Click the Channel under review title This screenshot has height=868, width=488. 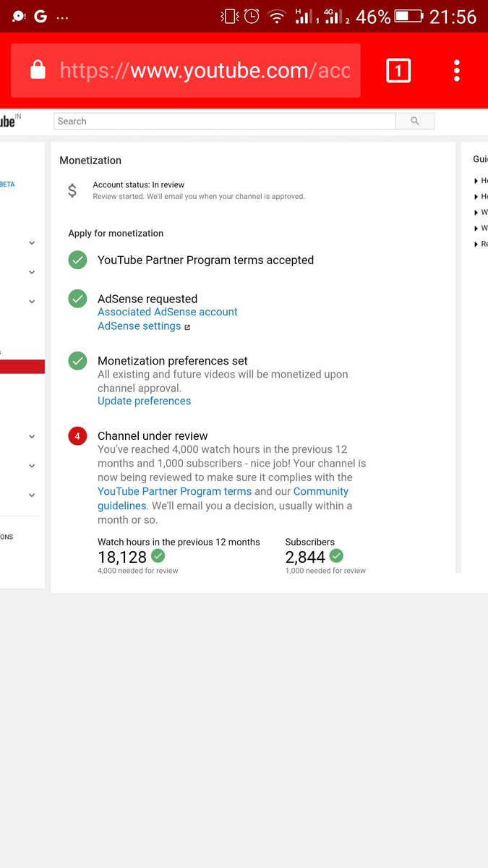pos(153,436)
